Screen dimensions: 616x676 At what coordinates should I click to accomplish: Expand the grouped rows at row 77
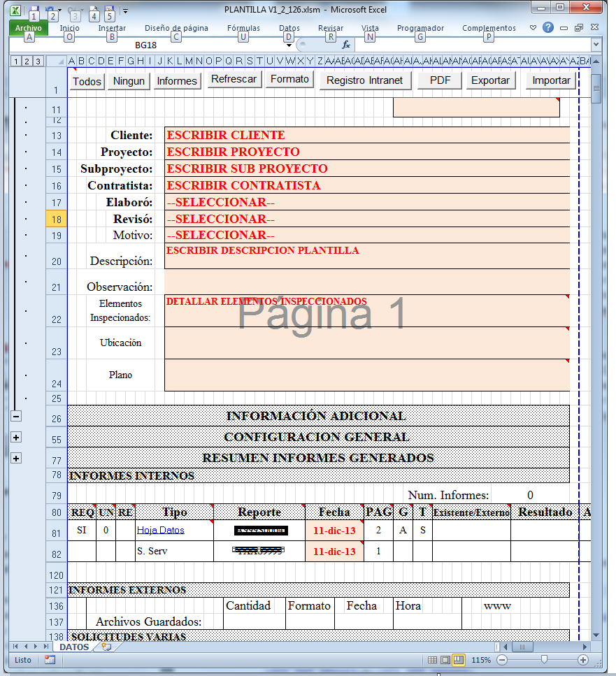(x=16, y=459)
